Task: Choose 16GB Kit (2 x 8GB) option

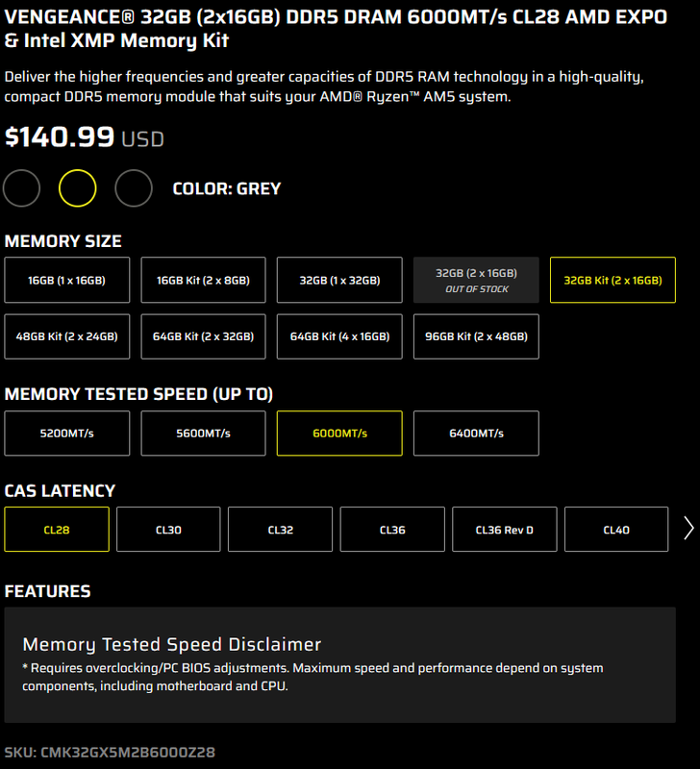Action: pos(203,280)
